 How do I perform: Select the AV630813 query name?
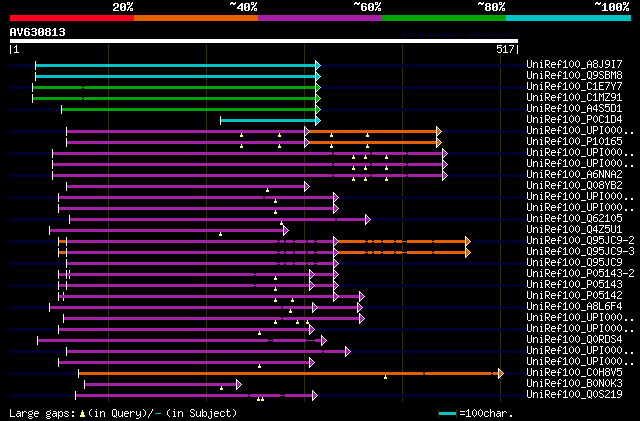[38, 32]
